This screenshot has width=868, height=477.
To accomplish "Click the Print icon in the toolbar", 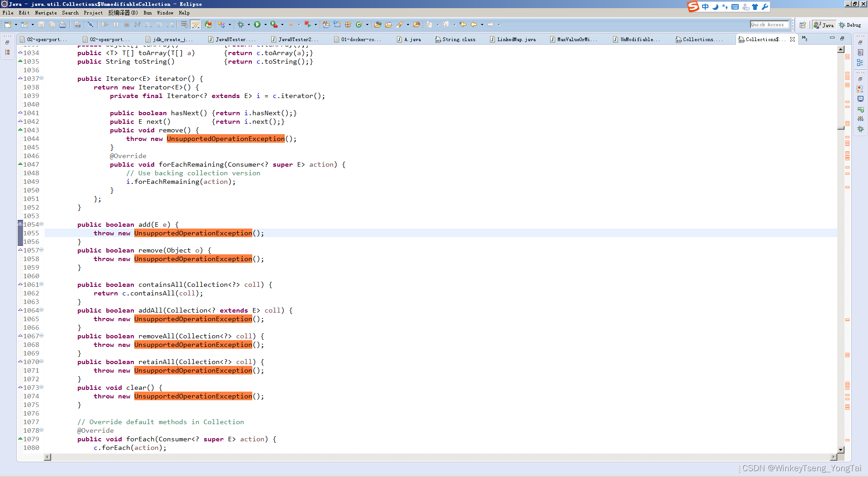I will pos(63,25).
